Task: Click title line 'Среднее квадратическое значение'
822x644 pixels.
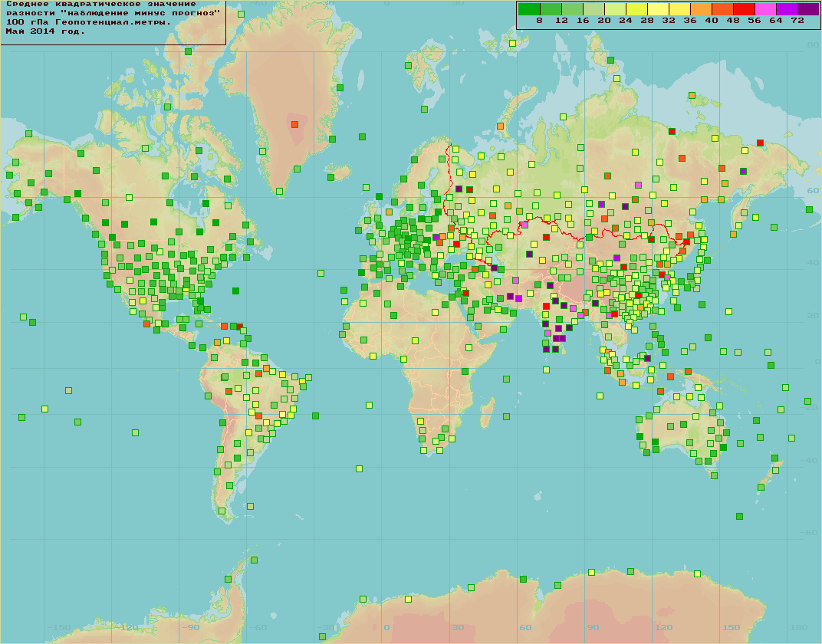Action: pyautogui.click(x=101, y=4)
